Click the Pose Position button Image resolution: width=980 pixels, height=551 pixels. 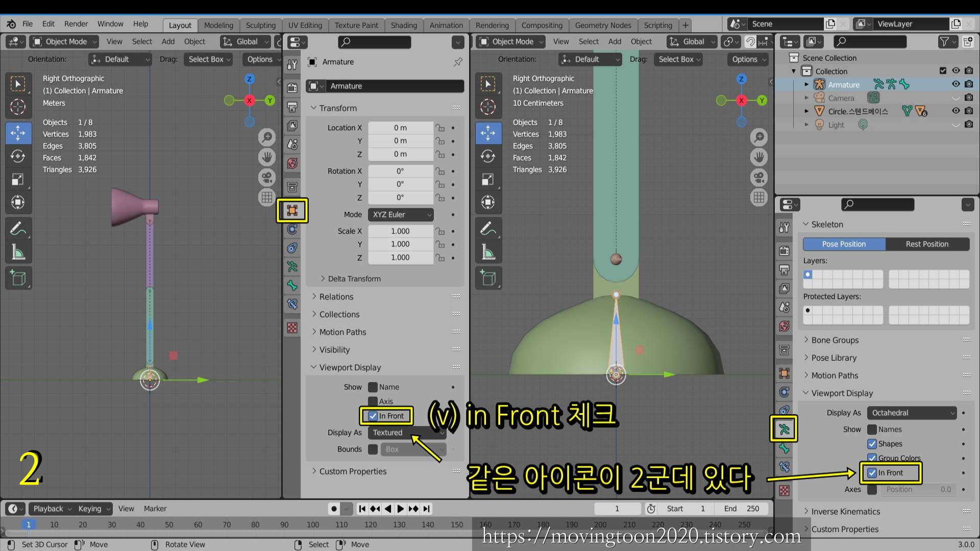tap(844, 244)
